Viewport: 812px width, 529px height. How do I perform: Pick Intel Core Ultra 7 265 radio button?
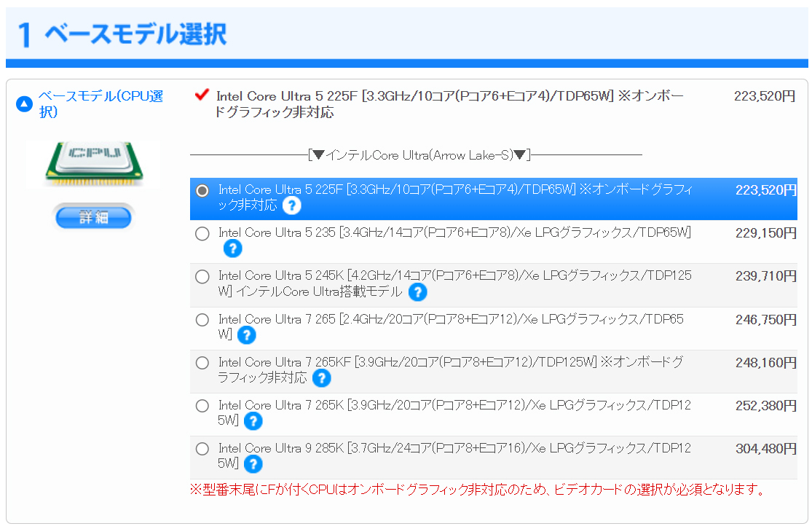coord(202,320)
